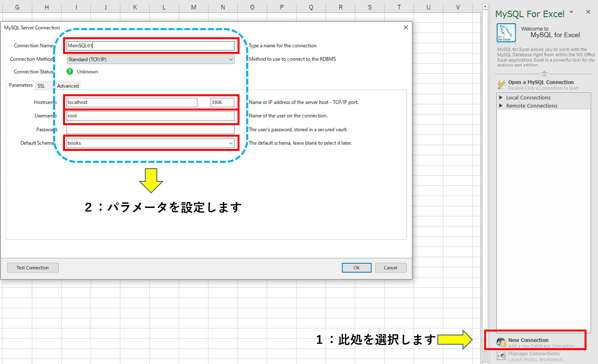
Task: Switch to the SSL tab
Action: point(41,86)
